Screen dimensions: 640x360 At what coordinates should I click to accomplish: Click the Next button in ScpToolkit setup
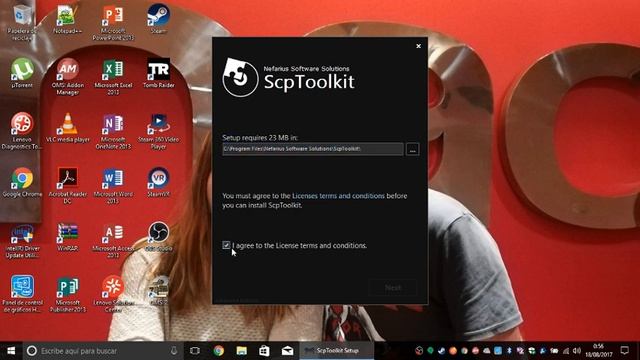click(393, 288)
